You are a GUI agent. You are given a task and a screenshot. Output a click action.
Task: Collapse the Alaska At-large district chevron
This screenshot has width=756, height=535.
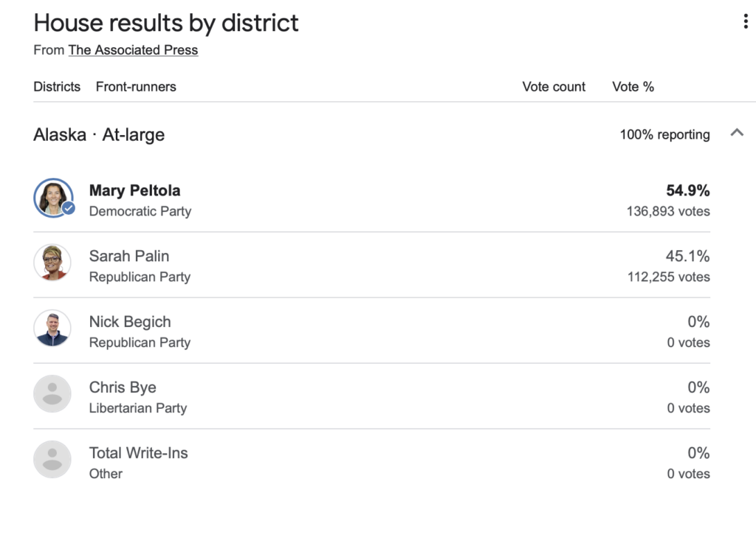(736, 133)
